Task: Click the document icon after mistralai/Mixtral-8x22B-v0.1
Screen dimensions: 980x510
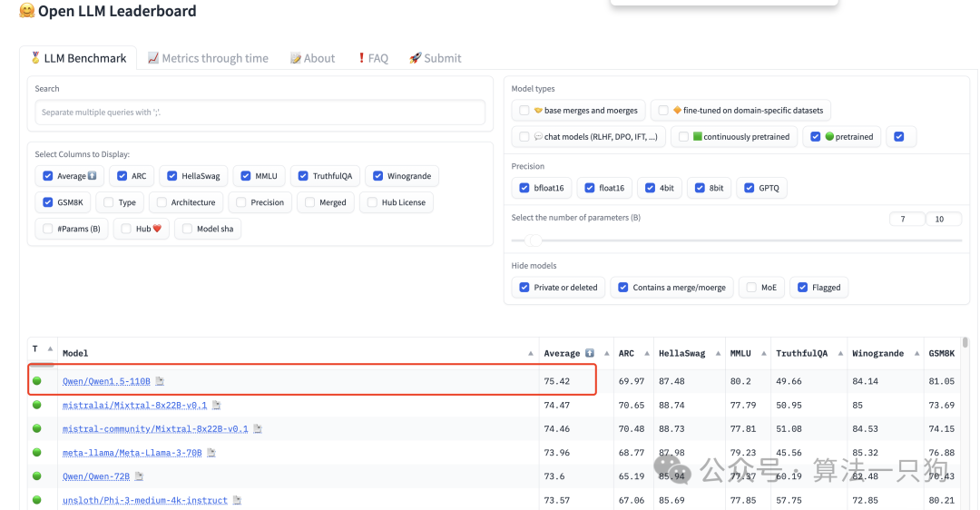Action: click(x=216, y=405)
